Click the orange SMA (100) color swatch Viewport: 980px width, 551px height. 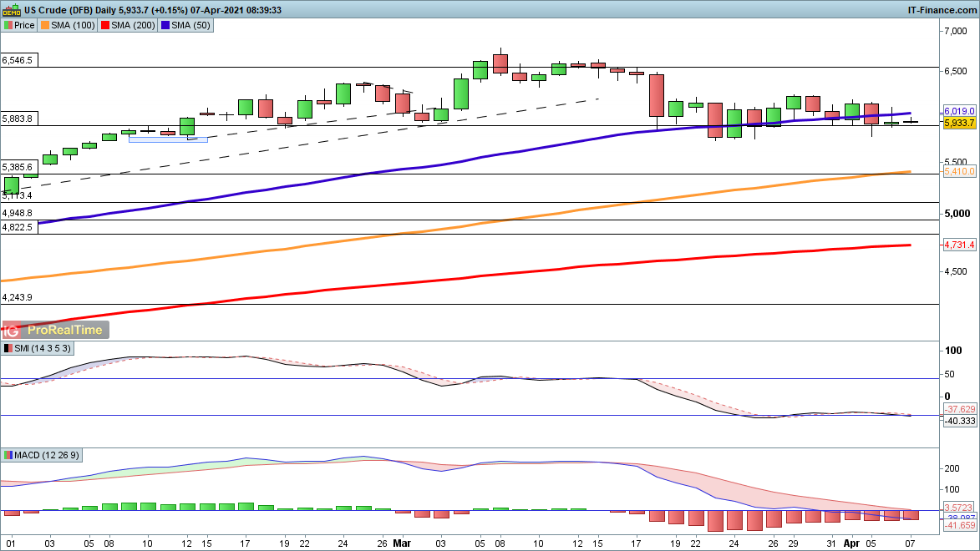(46, 25)
